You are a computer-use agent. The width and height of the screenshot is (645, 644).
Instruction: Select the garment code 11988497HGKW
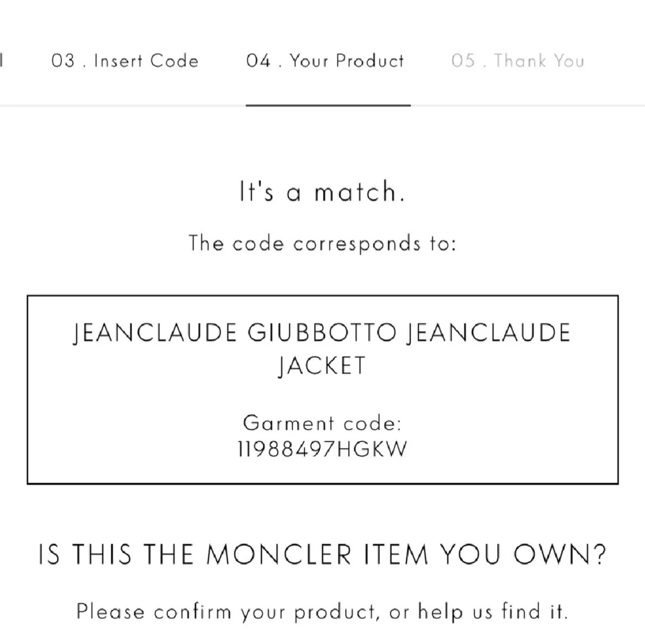(x=322, y=449)
